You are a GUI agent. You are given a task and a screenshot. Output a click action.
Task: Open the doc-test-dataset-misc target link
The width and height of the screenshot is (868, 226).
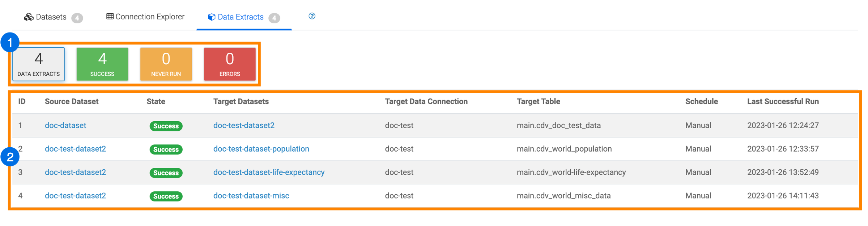tap(251, 196)
